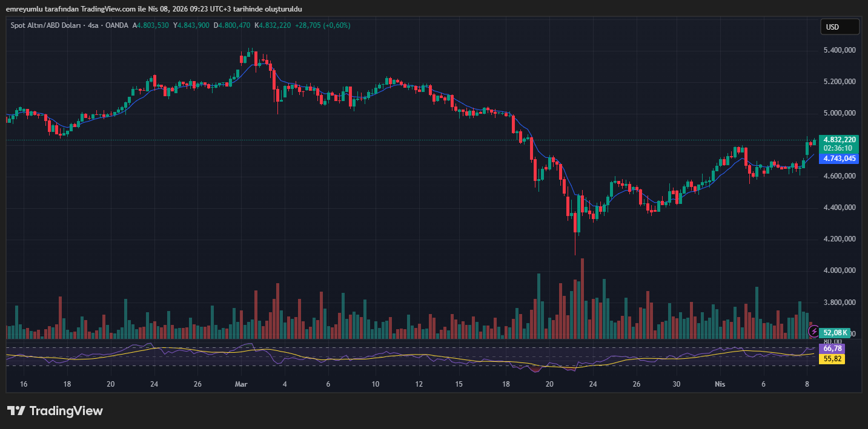
Task: Click the Spot Altın/ABD Doları symbol title
Action: (46, 25)
